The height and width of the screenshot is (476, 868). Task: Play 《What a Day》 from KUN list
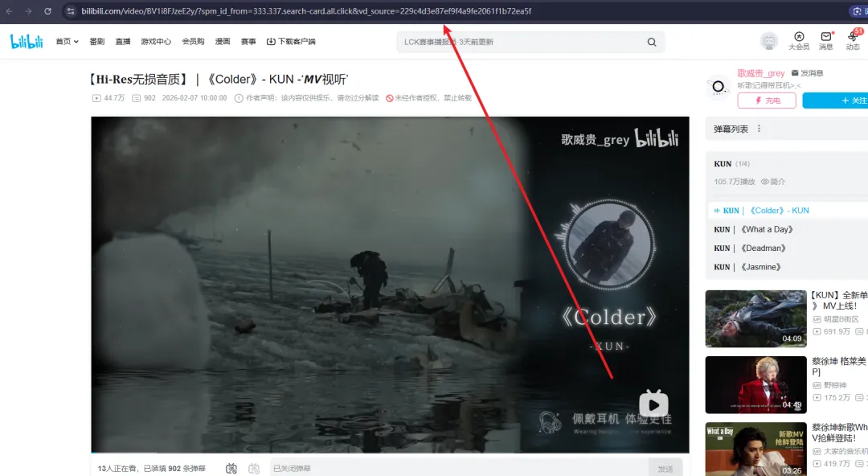tap(753, 229)
